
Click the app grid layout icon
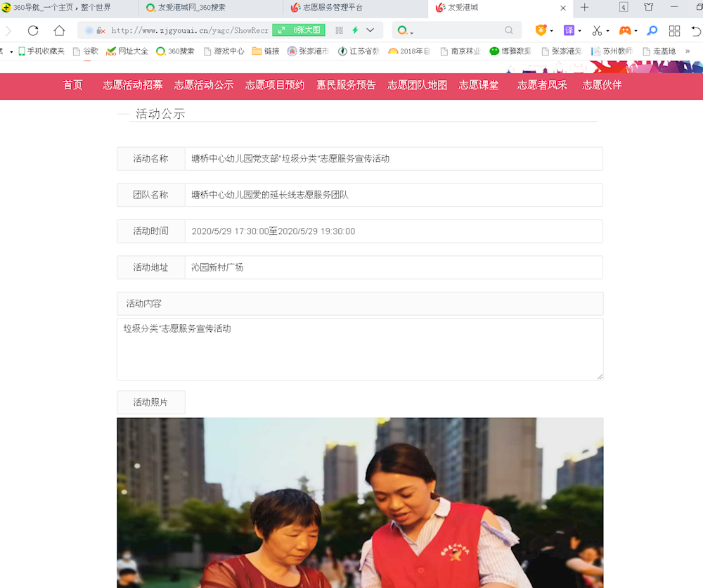(674, 31)
